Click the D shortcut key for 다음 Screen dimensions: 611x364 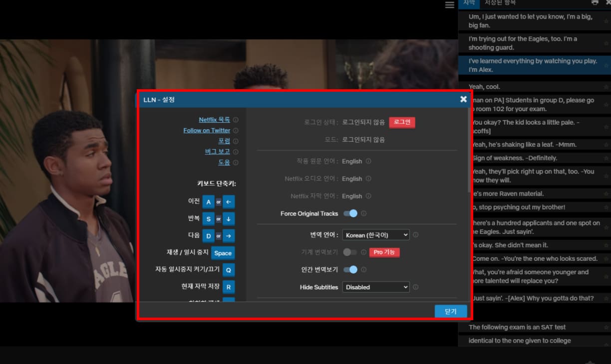(209, 236)
